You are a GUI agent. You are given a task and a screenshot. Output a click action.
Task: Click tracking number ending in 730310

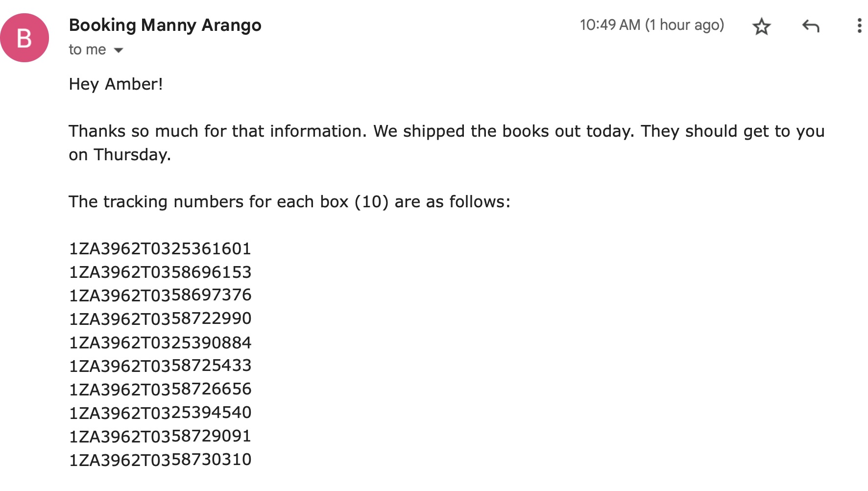[x=160, y=460]
